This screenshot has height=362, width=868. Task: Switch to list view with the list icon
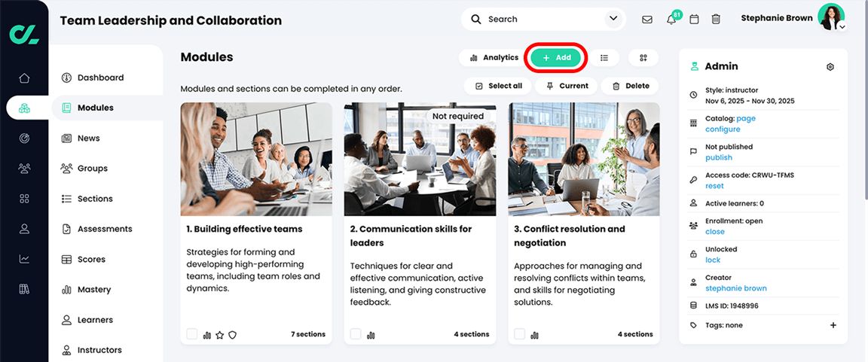point(604,57)
